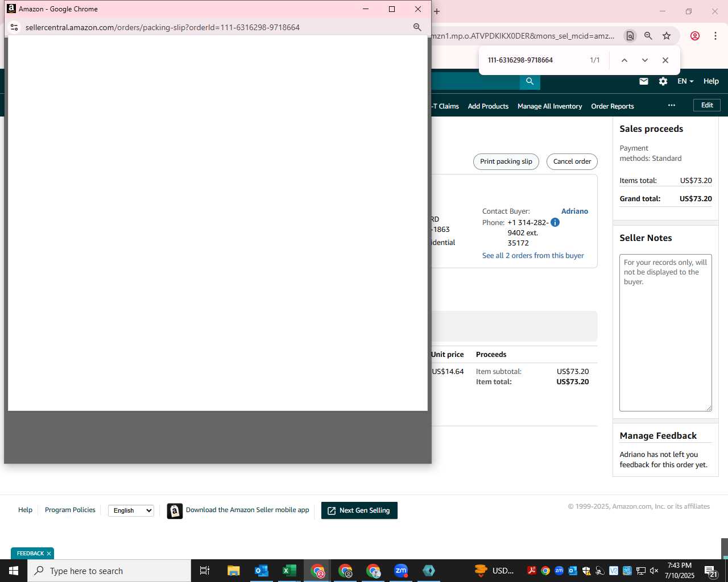Expand the EN language dropdown

685,81
